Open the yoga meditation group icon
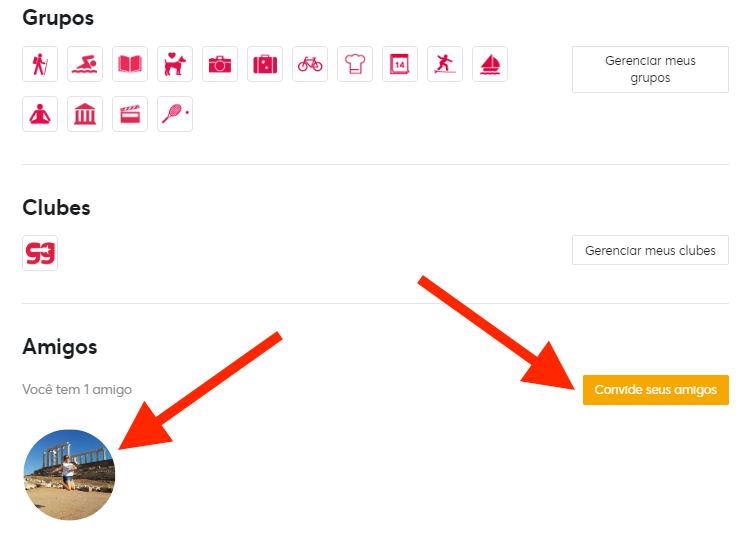 [40, 114]
